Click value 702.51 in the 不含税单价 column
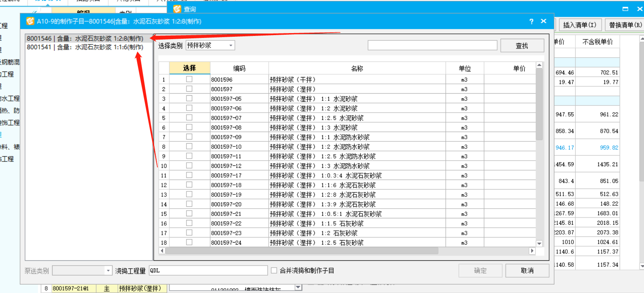644x293 pixels. point(609,73)
